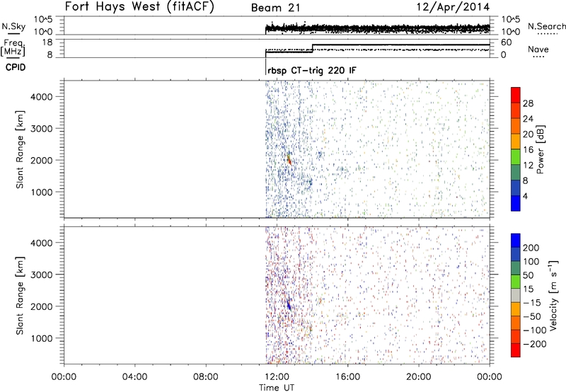Image resolution: width=566 pixels, height=392 pixels.
Task: Click the 'rbsp CT-trig 220 IF' annotation
Action: (312, 70)
